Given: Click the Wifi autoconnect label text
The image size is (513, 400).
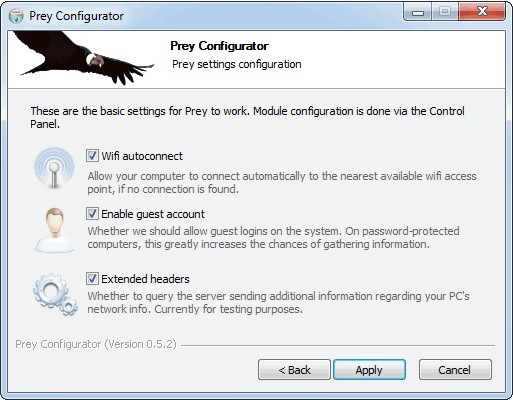Looking at the screenshot, I should (x=142, y=156).
